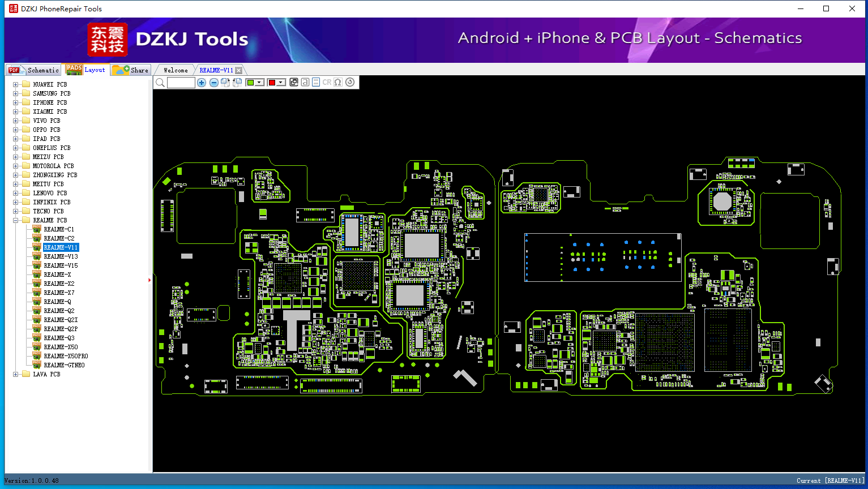Open the REALME-Q3 layout file

tap(59, 338)
